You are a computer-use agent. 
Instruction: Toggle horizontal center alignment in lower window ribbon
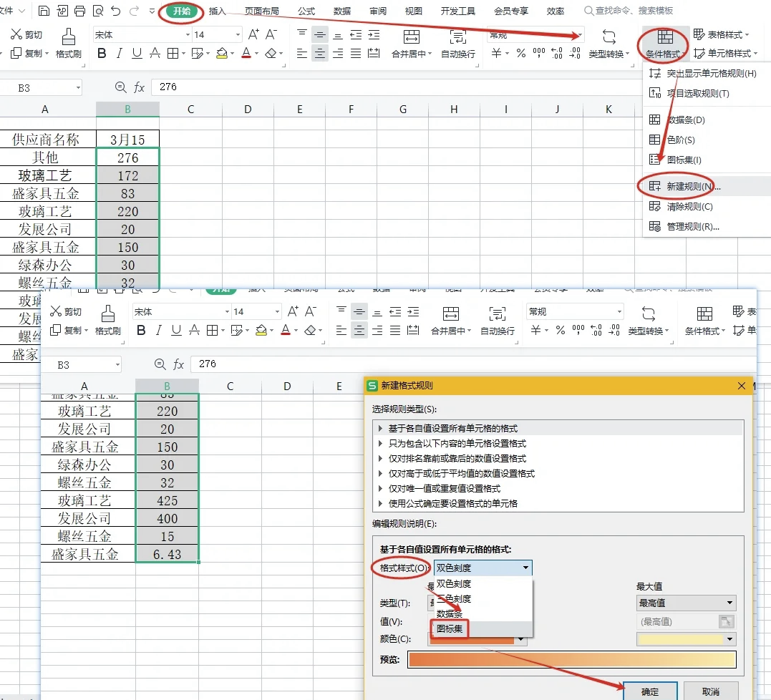[359, 331]
